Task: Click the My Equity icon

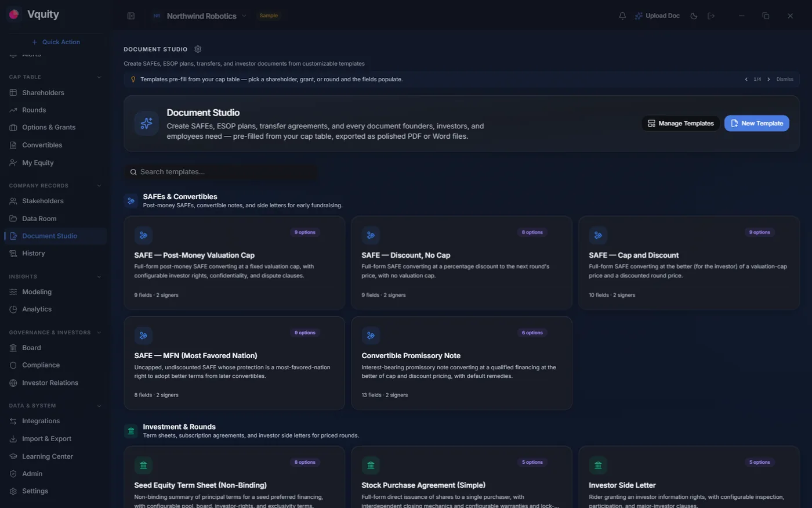Action: (13, 163)
